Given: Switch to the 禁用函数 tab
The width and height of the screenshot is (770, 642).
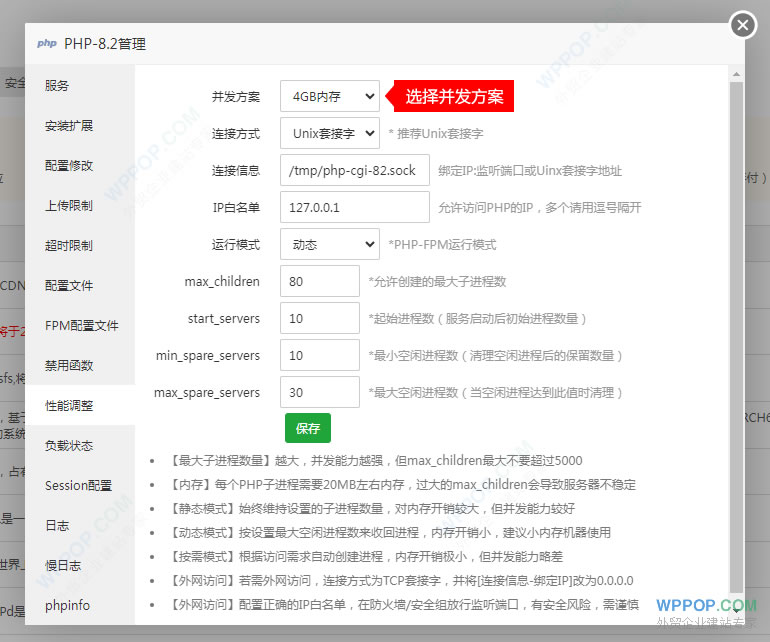Looking at the screenshot, I should coord(69,366).
